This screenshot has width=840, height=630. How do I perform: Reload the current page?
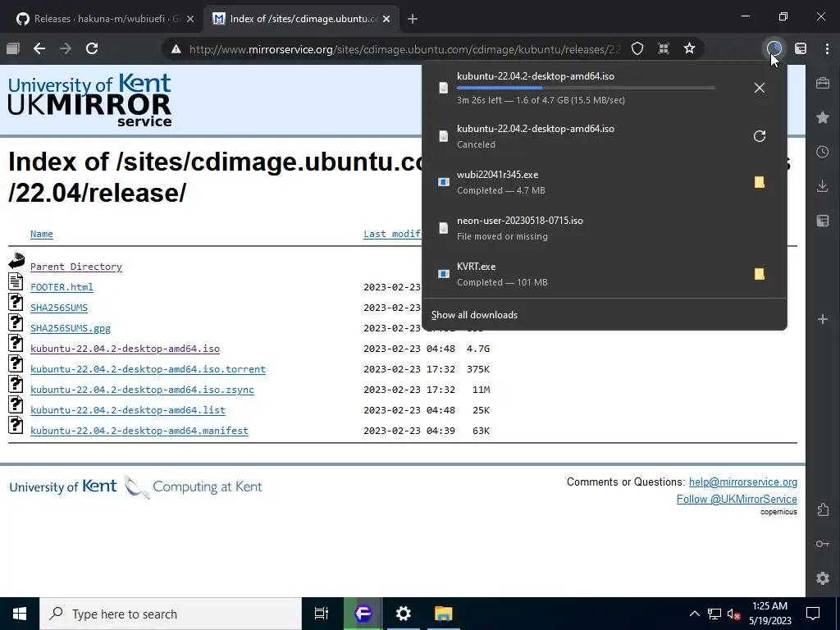92,48
